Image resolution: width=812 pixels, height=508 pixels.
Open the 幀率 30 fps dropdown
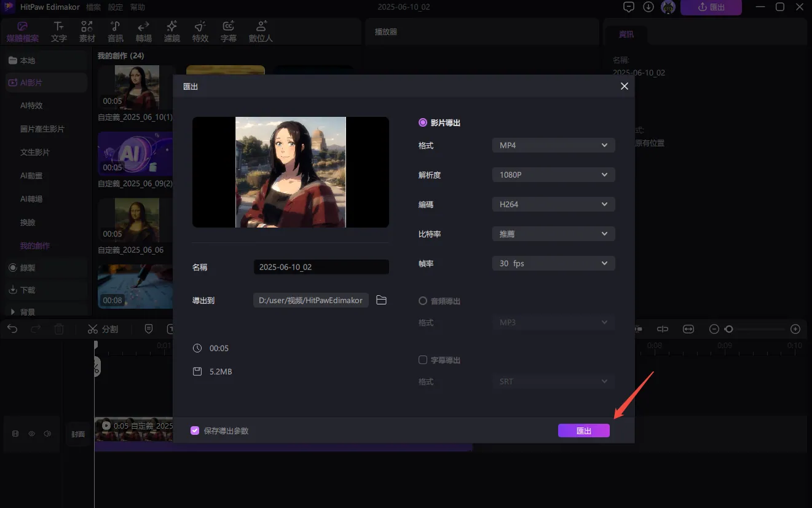click(x=554, y=263)
